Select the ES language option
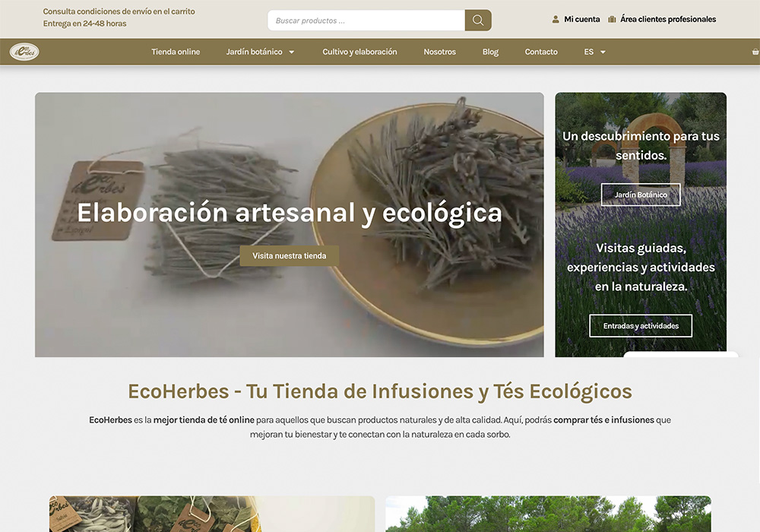This screenshot has width=760, height=532. (588, 52)
